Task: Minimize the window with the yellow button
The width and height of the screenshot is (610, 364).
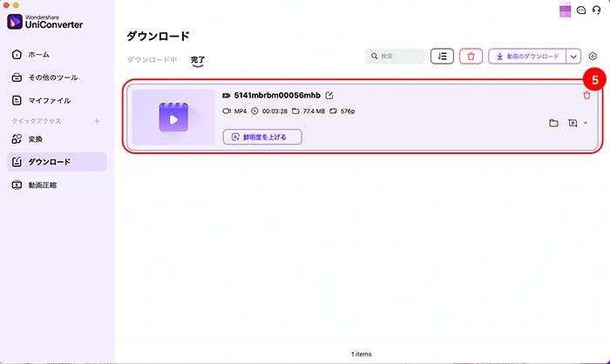Action: coord(16,5)
